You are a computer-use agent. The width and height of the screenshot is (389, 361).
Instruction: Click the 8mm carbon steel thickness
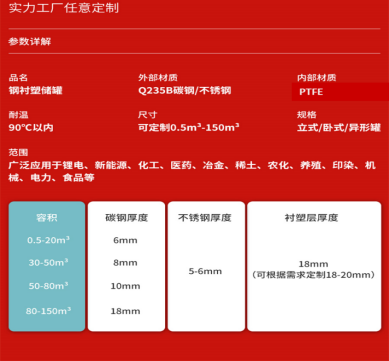click(x=125, y=263)
